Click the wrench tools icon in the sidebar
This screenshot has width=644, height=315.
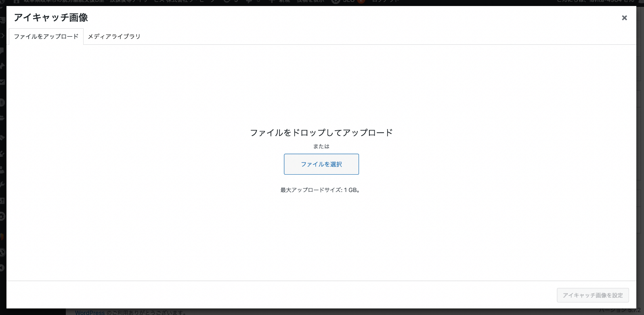(2, 185)
